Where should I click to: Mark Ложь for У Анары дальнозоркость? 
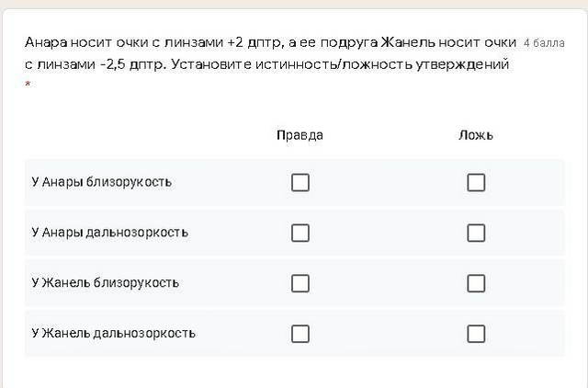[x=476, y=233]
